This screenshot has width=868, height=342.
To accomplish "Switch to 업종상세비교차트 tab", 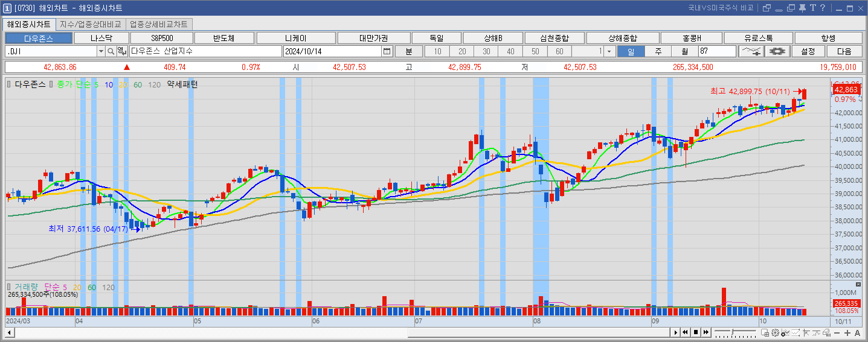I will click(x=159, y=24).
